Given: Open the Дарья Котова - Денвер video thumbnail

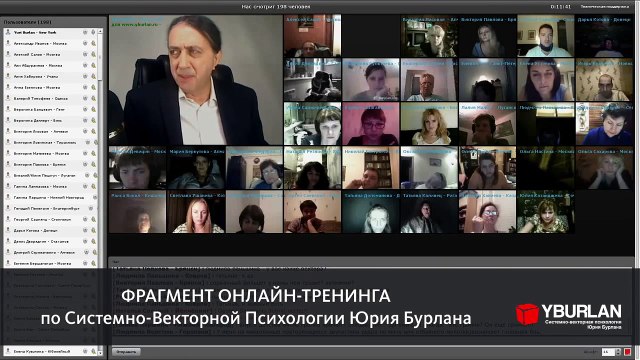Looking at the screenshot, I should (x=604, y=36).
